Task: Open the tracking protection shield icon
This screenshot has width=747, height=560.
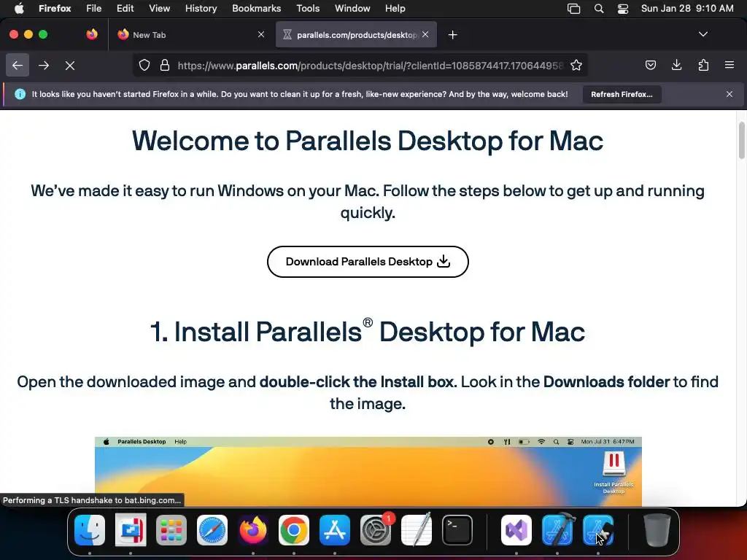Action: (x=144, y=65)
